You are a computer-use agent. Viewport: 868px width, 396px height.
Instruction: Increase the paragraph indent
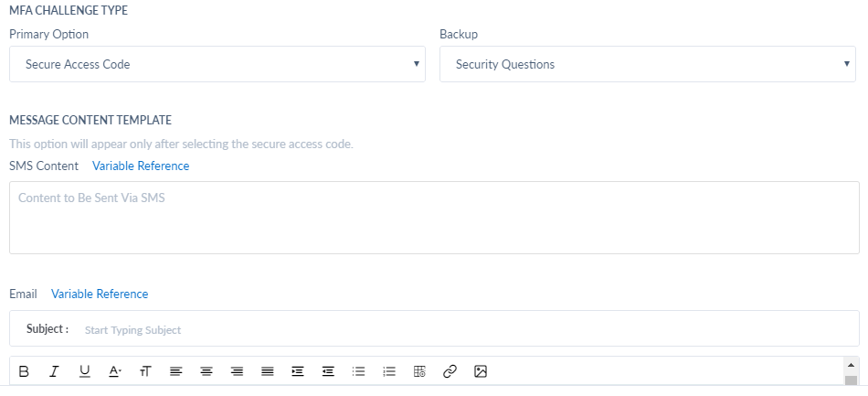(x=298, y=371)
